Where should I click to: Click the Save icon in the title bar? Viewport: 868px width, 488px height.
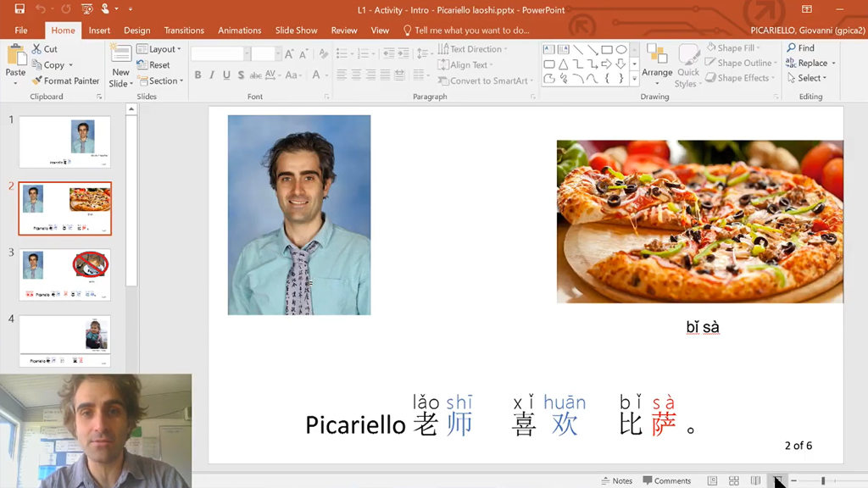pos(19,9)
